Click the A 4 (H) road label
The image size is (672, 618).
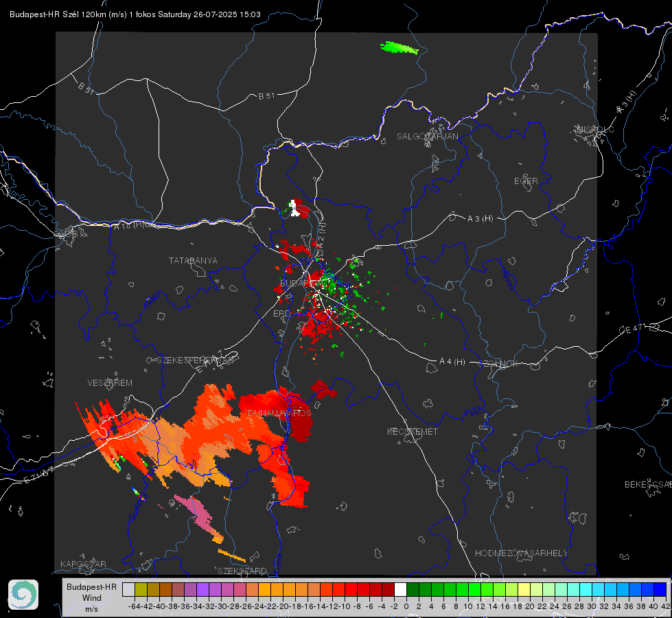tap(452, 362)
